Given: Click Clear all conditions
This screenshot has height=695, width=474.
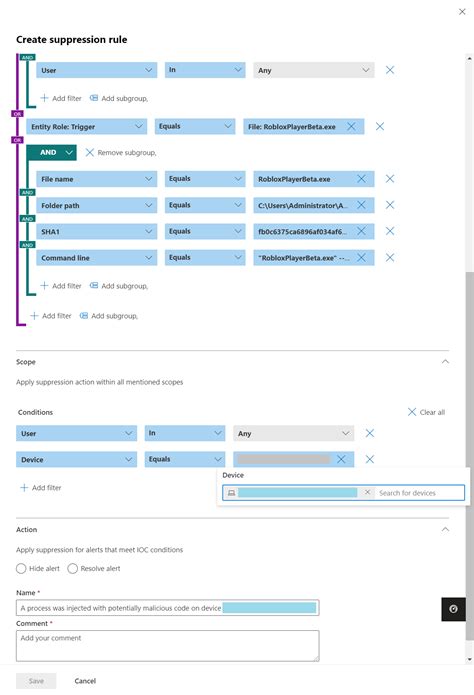Looking at the screenshot, I should click(x=426, y=412).
